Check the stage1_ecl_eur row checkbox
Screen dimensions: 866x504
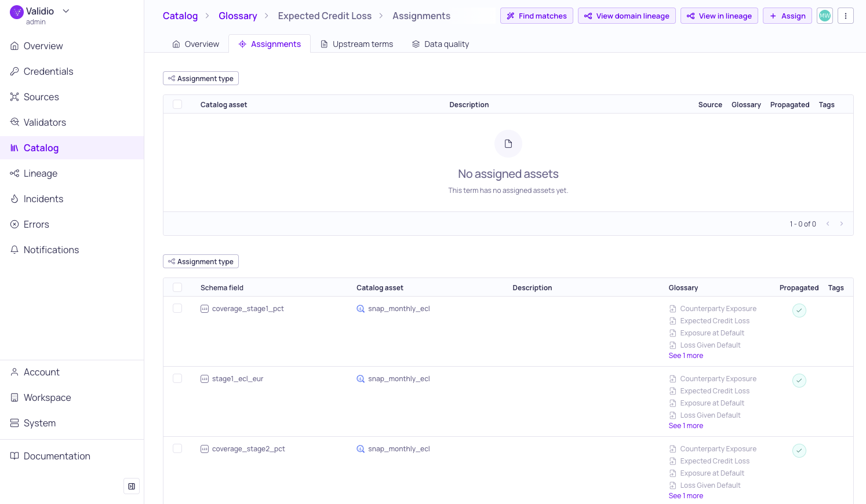point(177,378)
